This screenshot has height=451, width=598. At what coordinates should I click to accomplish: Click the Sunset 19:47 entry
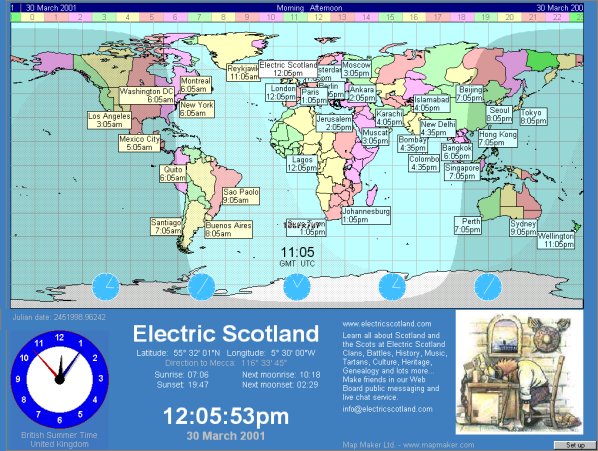[x=183, y=385]
